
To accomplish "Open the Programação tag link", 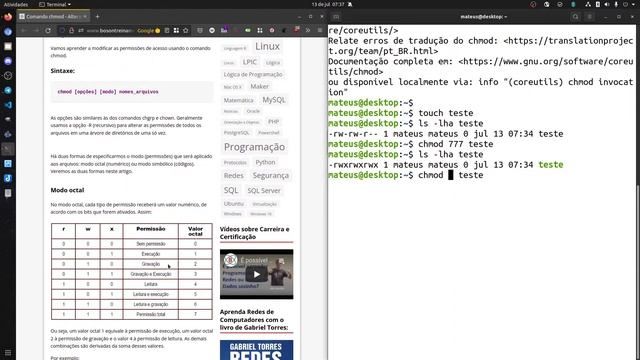I will 254,147.
